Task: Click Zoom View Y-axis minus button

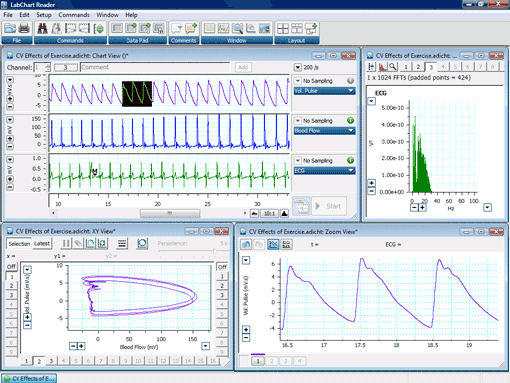Action: [246, 338]
